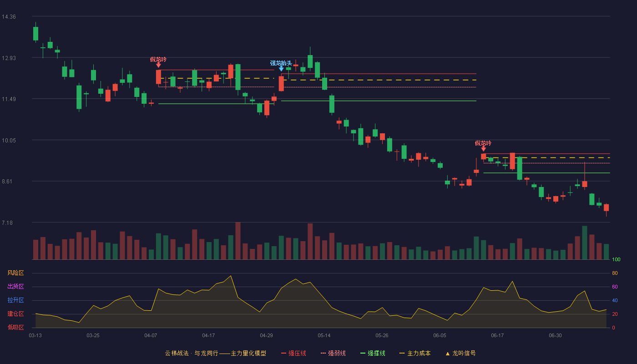This screenshot has width=637, height=364.
Task: Toggle the 主力成本 legend entry
Action: click(x=415, y=353)
